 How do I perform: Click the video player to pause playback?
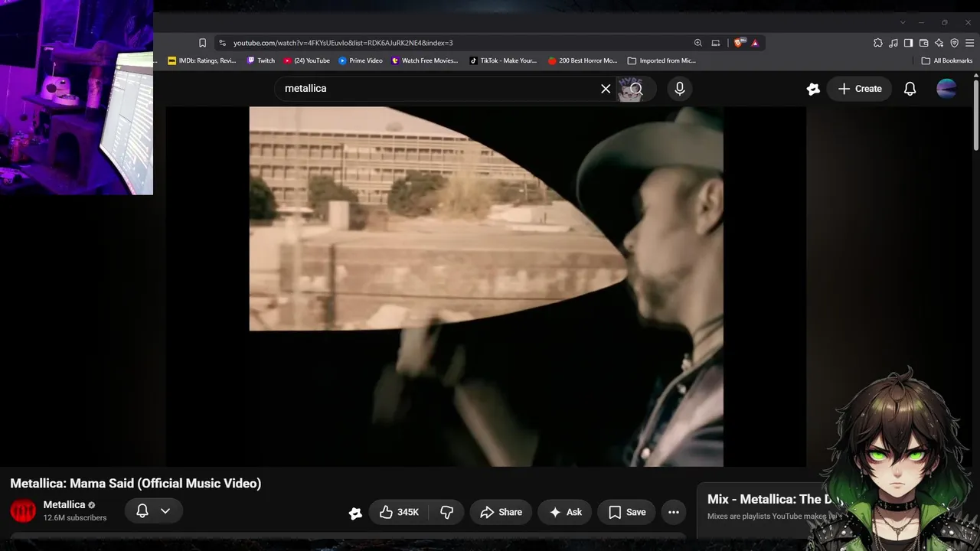486,286
